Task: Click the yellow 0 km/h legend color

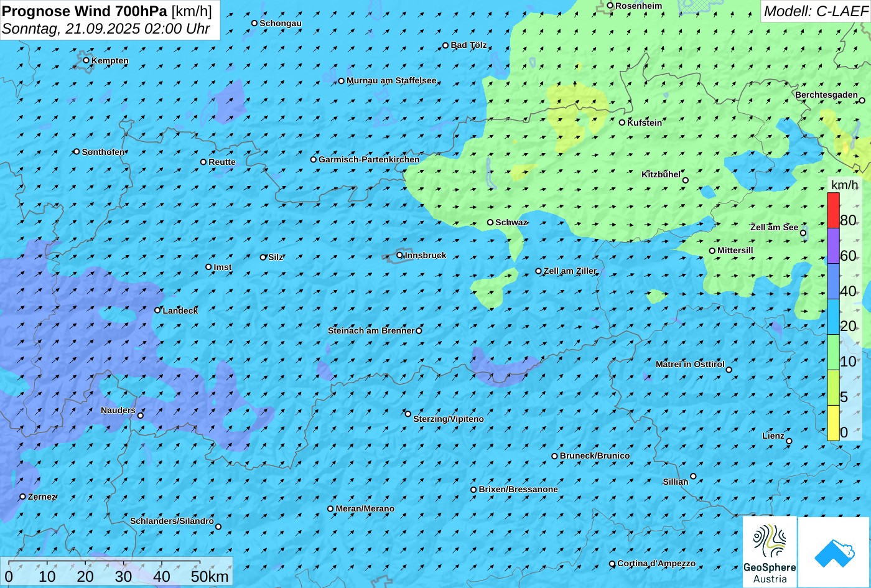Action: 833,423
